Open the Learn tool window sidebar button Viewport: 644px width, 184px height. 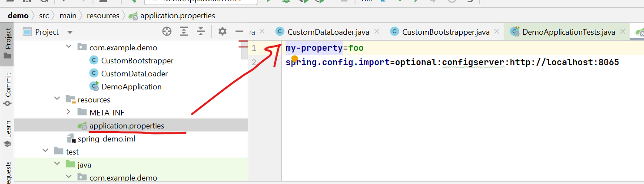7,135
